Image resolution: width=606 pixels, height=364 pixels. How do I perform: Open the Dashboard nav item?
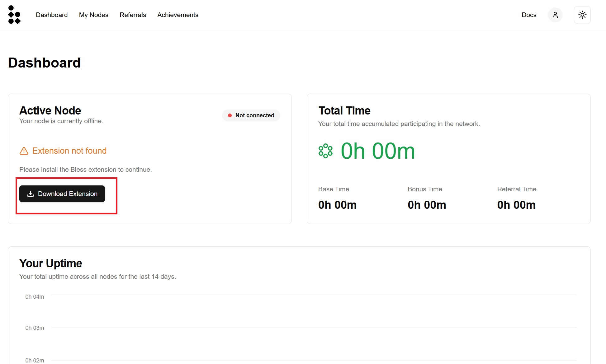52,15
